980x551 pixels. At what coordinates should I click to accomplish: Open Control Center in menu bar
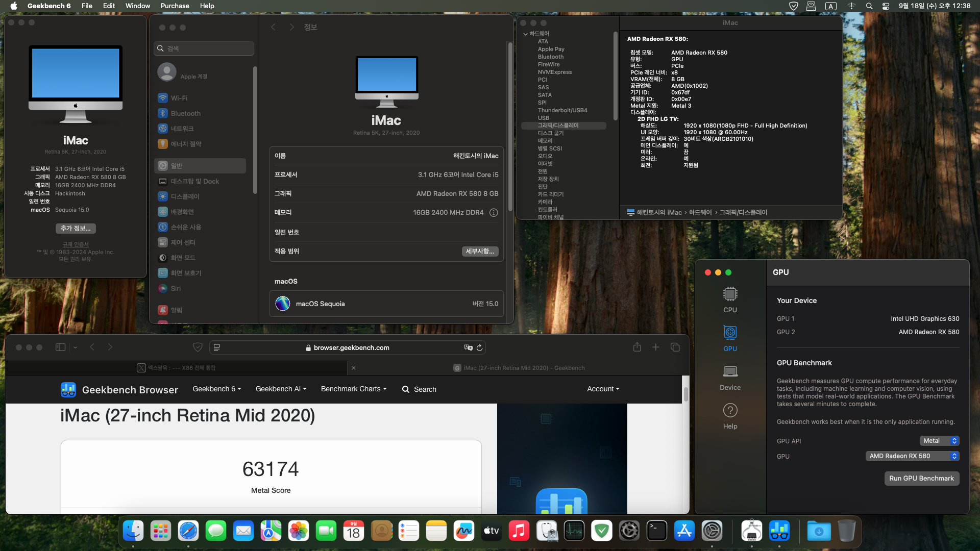pyautogui.click(x=886, y=6)
